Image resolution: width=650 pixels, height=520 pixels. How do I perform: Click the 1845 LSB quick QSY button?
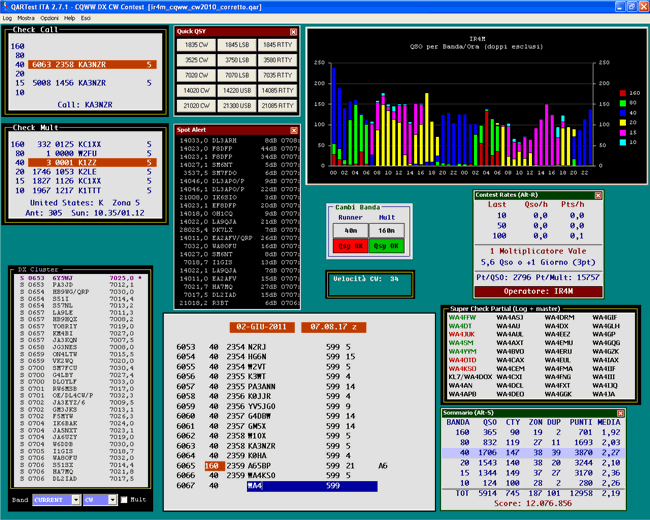[237, 45]
